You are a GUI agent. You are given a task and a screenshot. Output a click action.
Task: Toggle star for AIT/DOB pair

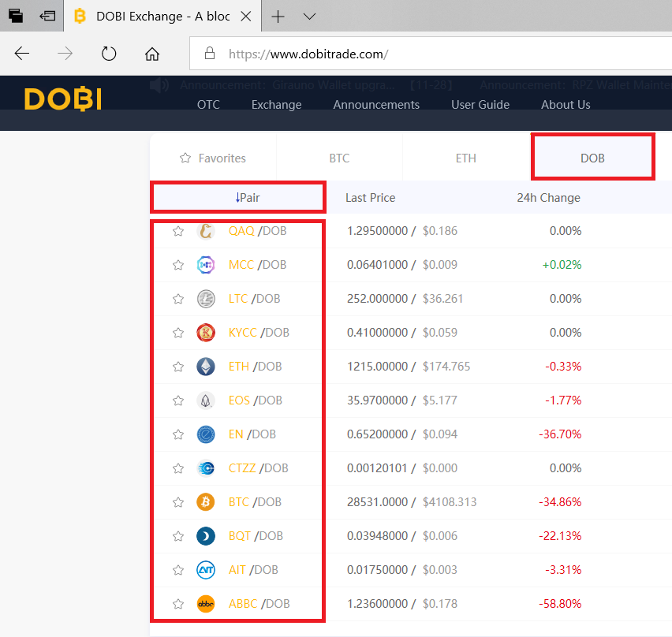pos(178,570)
